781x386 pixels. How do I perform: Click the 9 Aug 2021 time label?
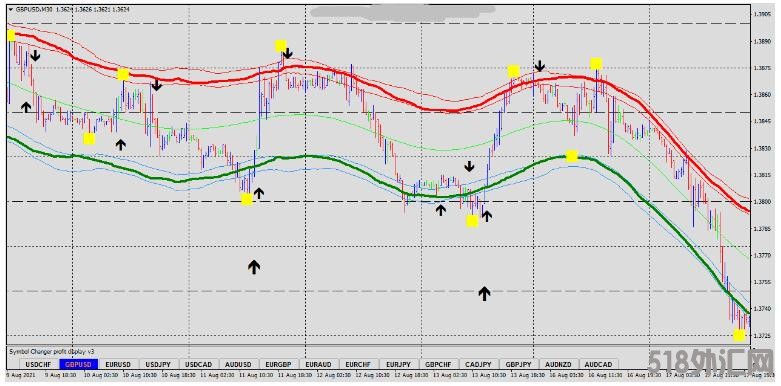tap(20, 374)
